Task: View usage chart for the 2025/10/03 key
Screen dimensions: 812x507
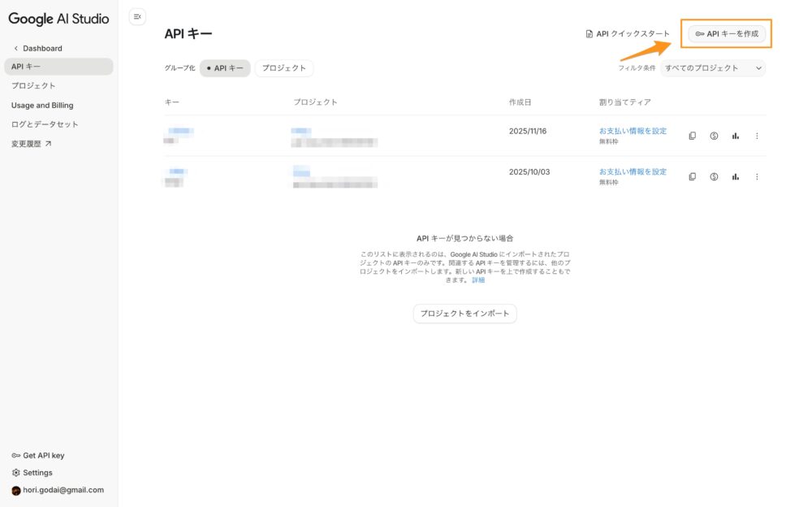Action: pyautogui.click(x=736, y=176)
